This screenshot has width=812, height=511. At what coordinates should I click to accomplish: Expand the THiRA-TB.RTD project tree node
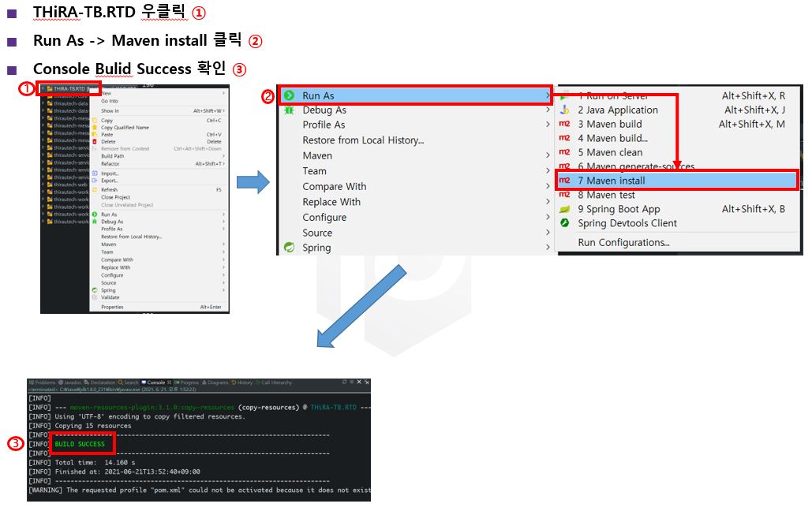tap(43, 89)
